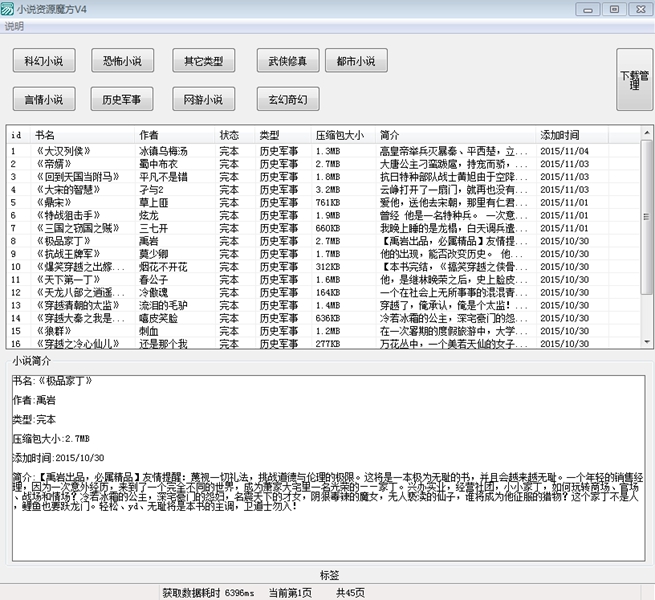The height and width of the screenshot is (600, 655).
Task: Select the row 《穿越清朝的太监》
Action: point(323,305)
